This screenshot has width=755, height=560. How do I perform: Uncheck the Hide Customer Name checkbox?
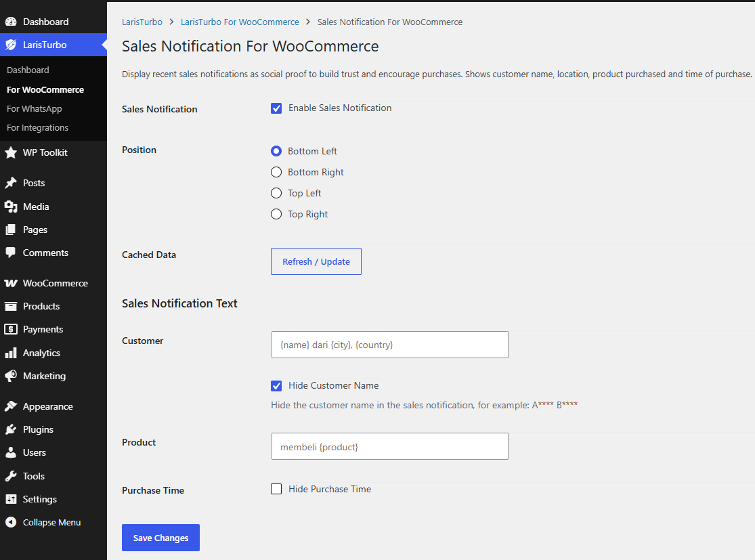pos(276,386)
